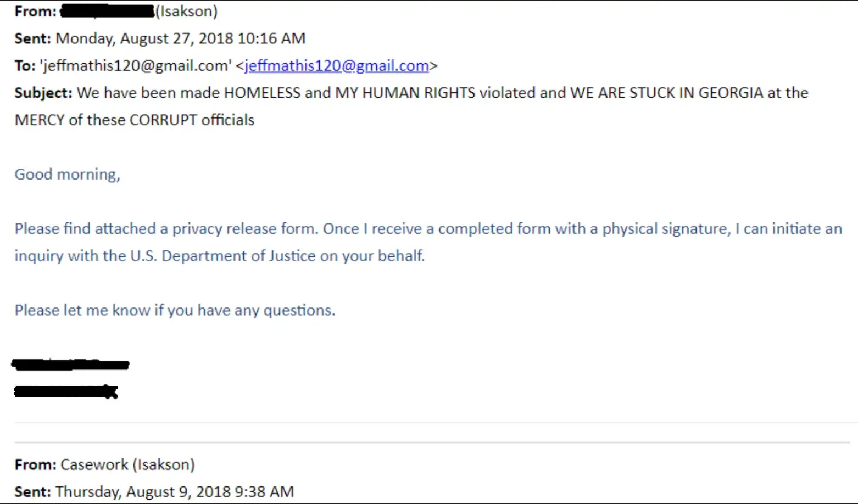
Task: Open the jeffmathis120@gmail.com email link
Action: pyautogui.click(x=336, y=66)
